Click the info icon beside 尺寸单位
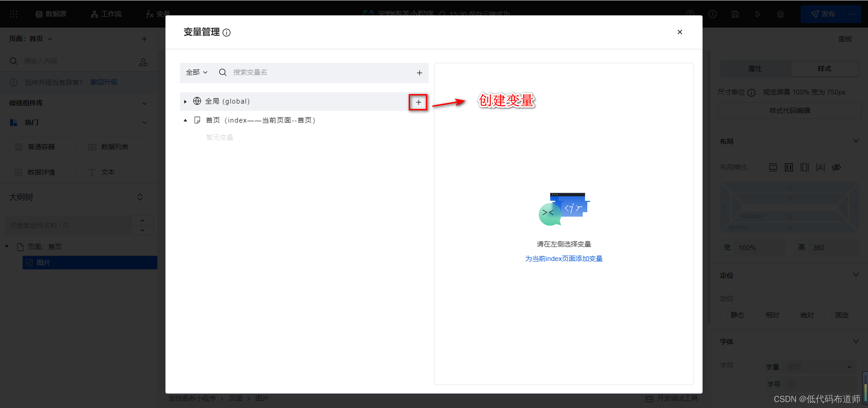Screen dimensions: 868x408 751,92
